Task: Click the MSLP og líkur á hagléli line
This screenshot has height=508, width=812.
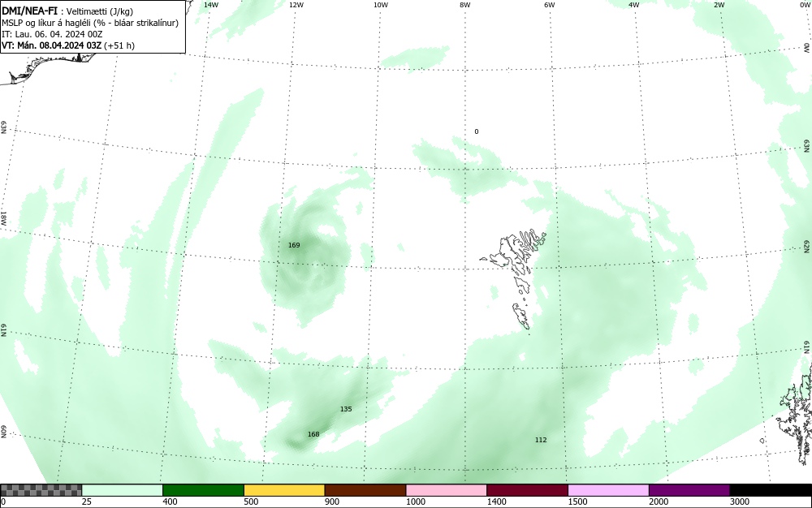Action: pyautogui.click(x=90, y=23)
